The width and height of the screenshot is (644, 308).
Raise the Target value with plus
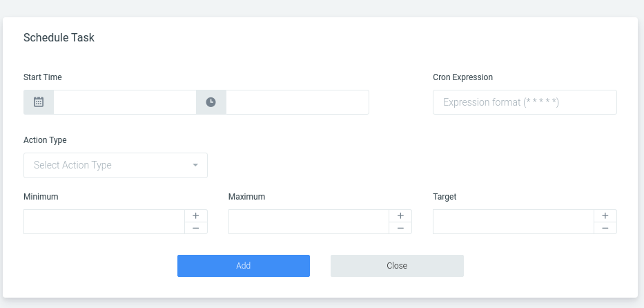pyautogui.click(x=605, y=215)
